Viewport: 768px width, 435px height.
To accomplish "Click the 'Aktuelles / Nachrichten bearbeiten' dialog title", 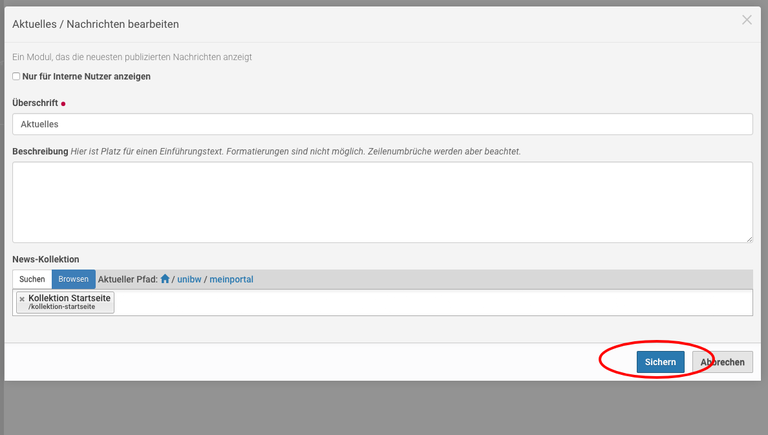I will [96, 24].
